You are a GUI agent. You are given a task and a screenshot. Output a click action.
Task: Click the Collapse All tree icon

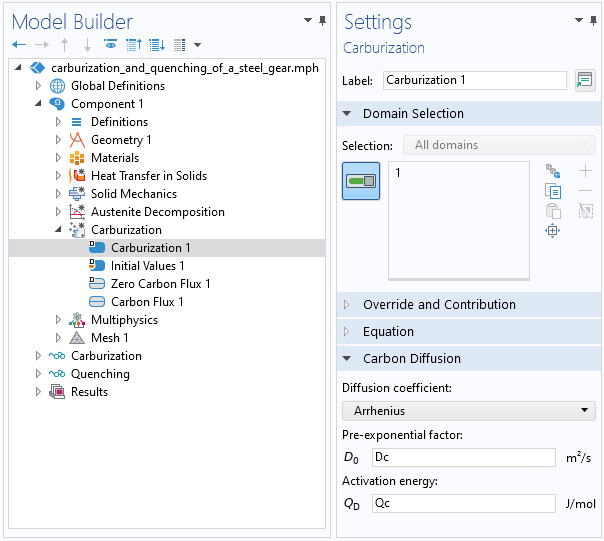point(133,45)
